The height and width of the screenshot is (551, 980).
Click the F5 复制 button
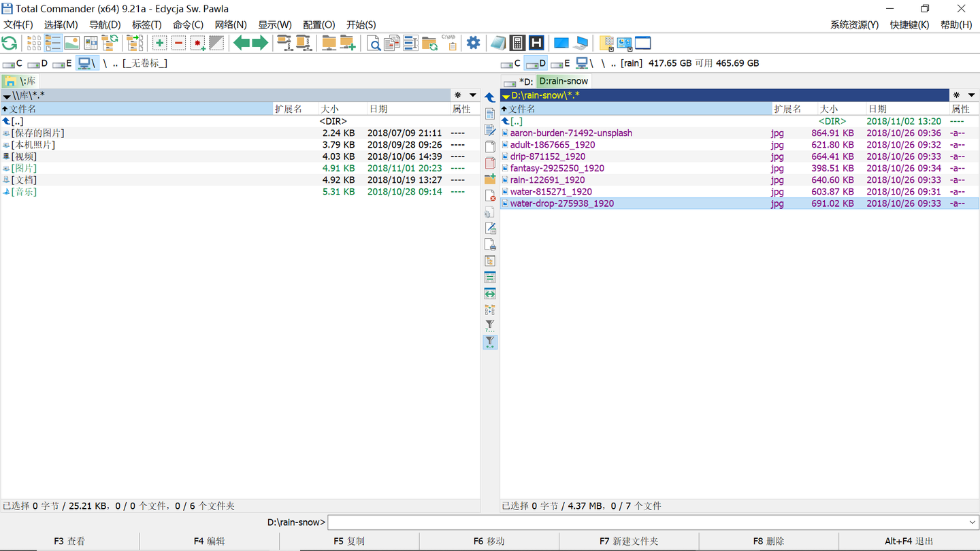(349, 541)
